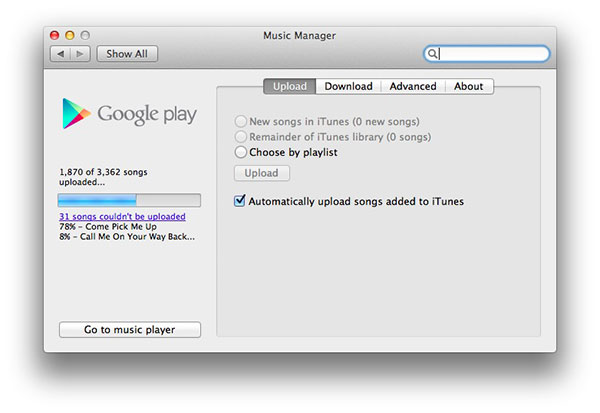This screenshot has height=413, width=600.
Task: Click the Go to music player button
Action: tap(130, 330)
